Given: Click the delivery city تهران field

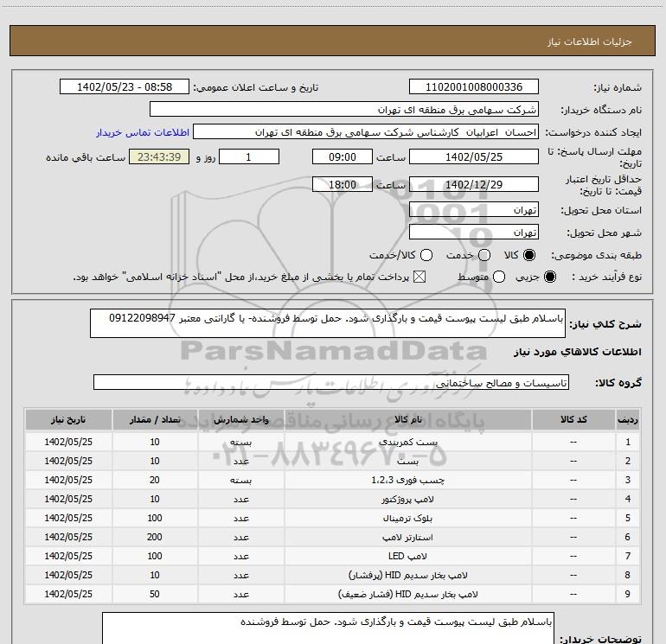Looking at the screenshot, I should [474, 232].
